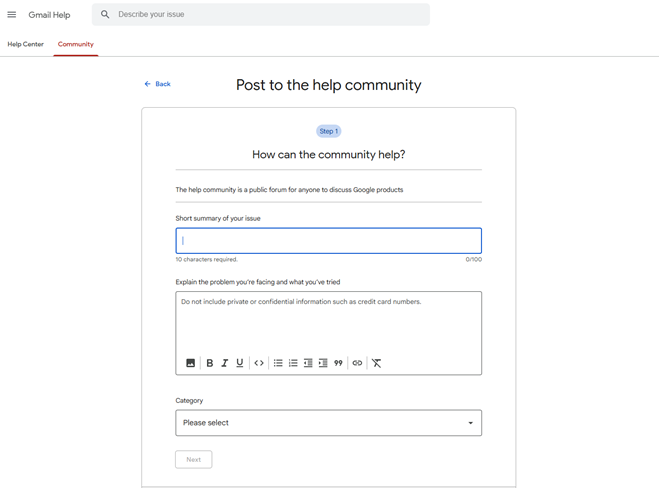Toggle underline formatting
The image size is (659, 488).
240,363
